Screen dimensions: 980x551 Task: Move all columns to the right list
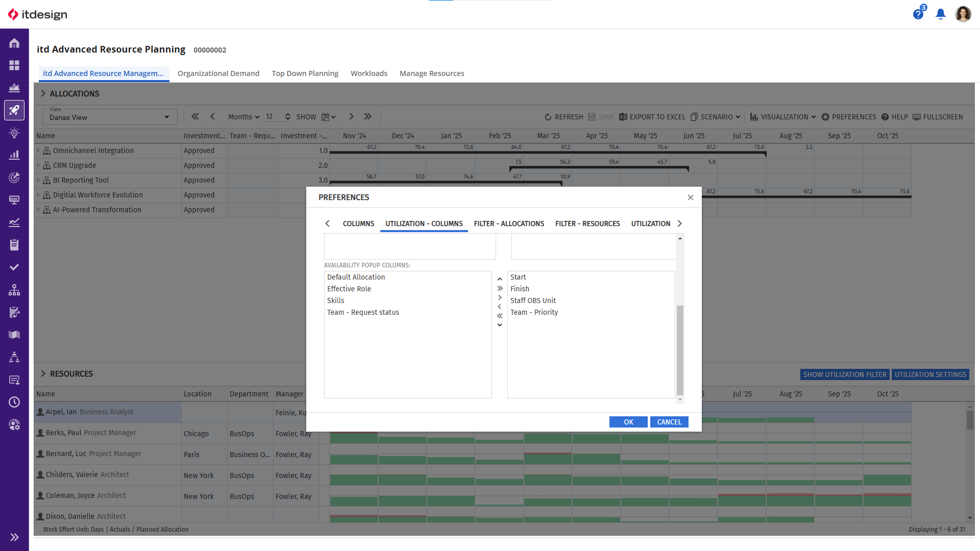click(500, 288)
